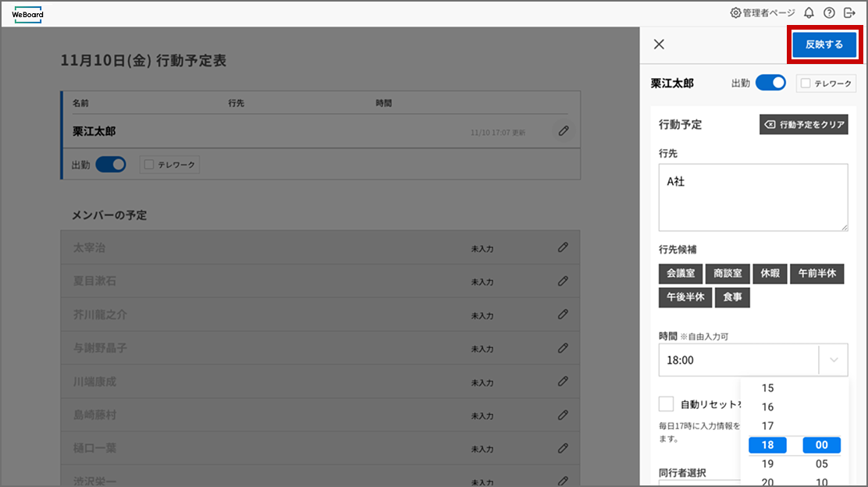Click the pencil icon beside 栗江太郎
The width and height of the screenshot is (868, 487).
[563, 130]
